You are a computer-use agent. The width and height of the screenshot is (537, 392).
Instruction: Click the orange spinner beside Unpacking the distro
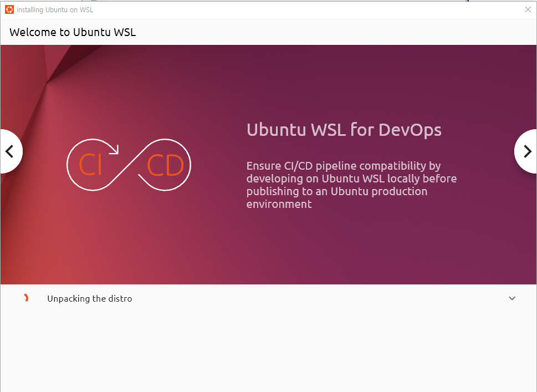tap(26, 298)
